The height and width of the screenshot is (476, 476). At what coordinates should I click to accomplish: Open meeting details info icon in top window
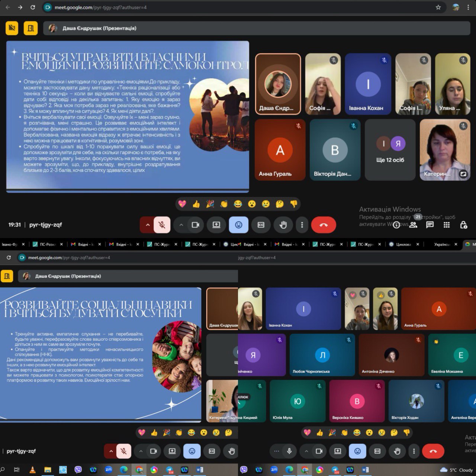pos(396,225)
